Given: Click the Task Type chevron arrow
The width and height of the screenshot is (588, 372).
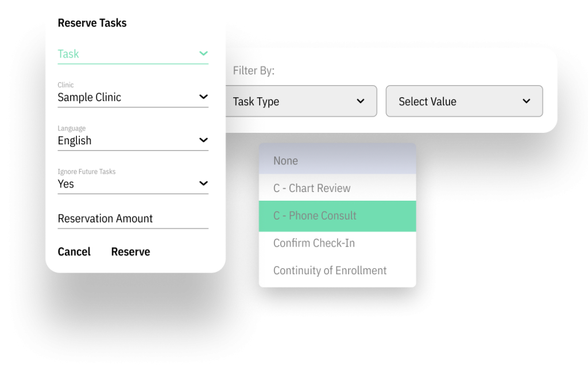Looking at the screenshot, I should [x=361, y=101].
